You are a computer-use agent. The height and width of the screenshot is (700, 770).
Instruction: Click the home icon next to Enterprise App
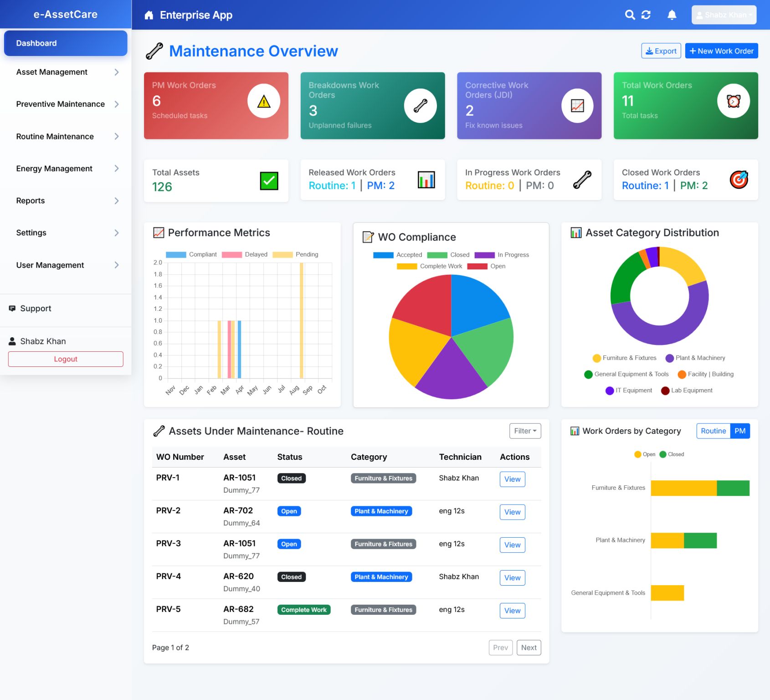pyautogui.click(x=148, y=15)
